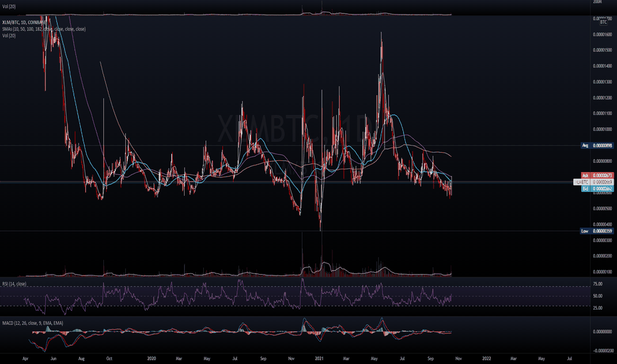Click the XLM/BTC, 1D, COINBASE chart title
Image resolution: width=617 pixels, height=364 pixels.
24,23
